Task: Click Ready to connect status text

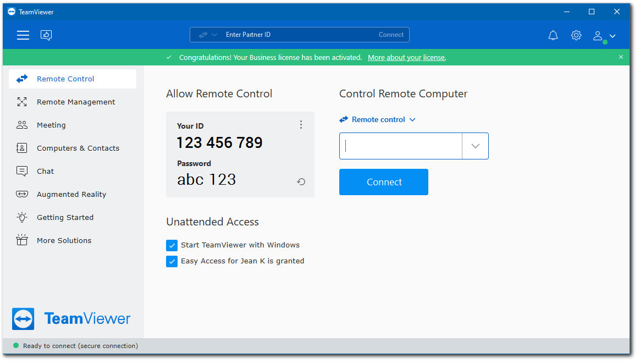Action: point(80,346)
